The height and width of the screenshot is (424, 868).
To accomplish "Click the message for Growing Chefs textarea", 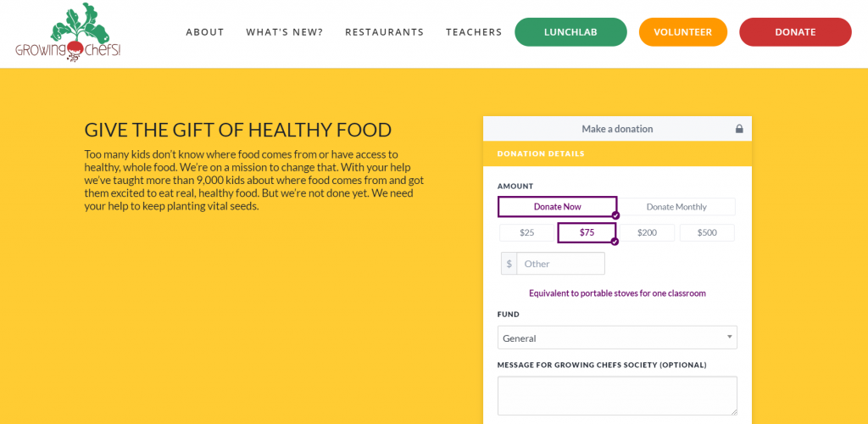I will [617, 395].
